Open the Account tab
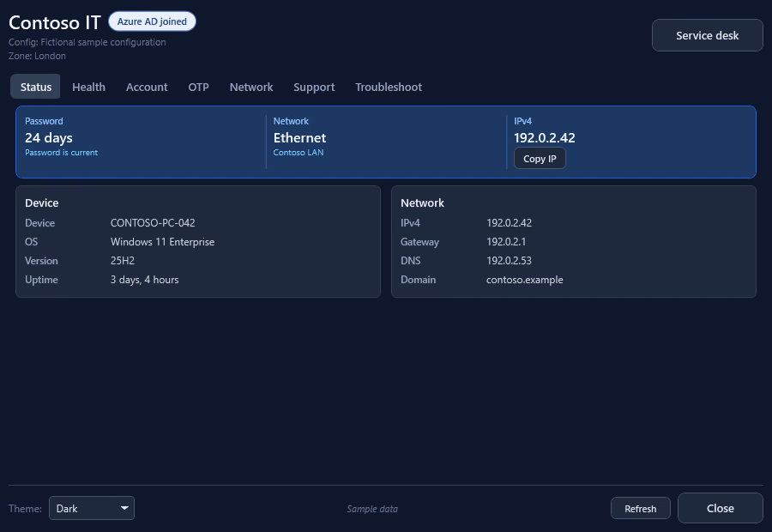The height and width of the screenshot is (532, 772). pos(147,87)
